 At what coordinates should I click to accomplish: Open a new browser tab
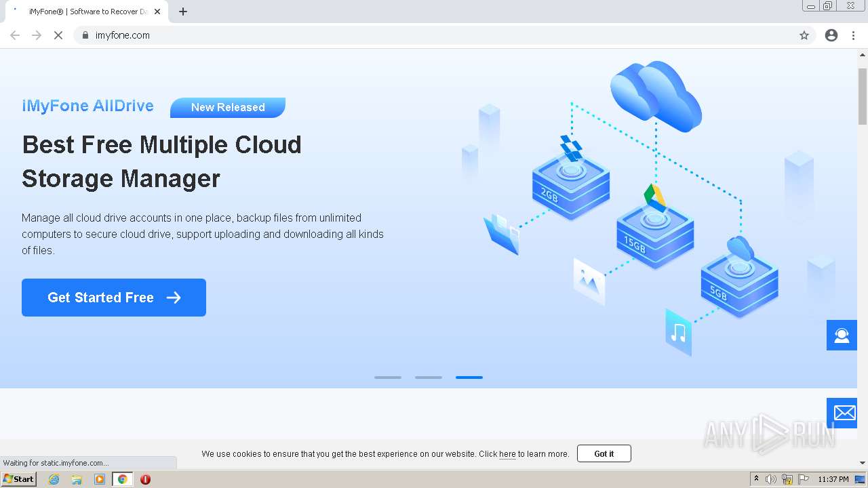(183, 12)
